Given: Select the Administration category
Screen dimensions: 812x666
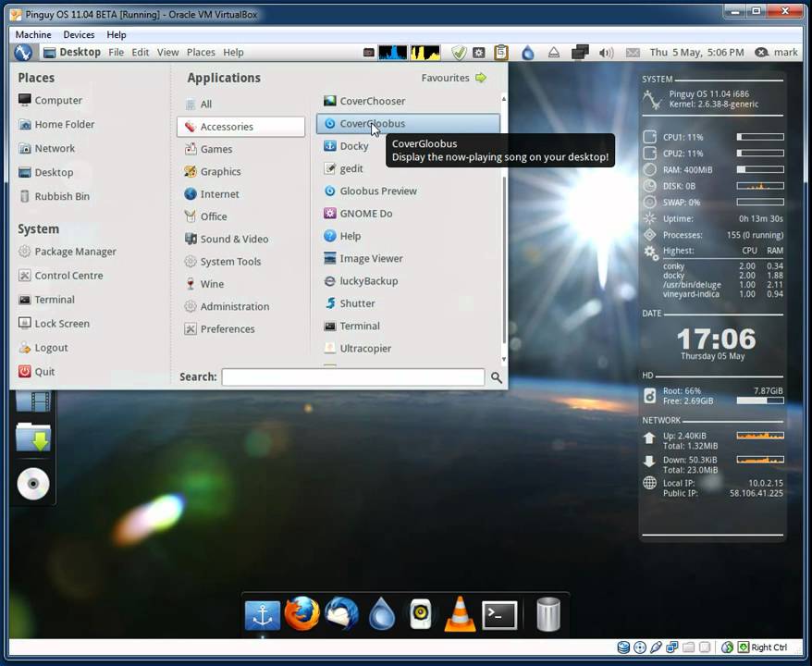Looking at the screenshot, I should coord(240,306).
